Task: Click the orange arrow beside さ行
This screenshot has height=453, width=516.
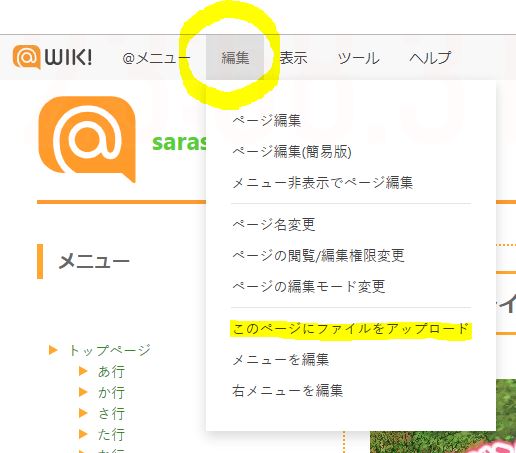Action: [83, 413]
